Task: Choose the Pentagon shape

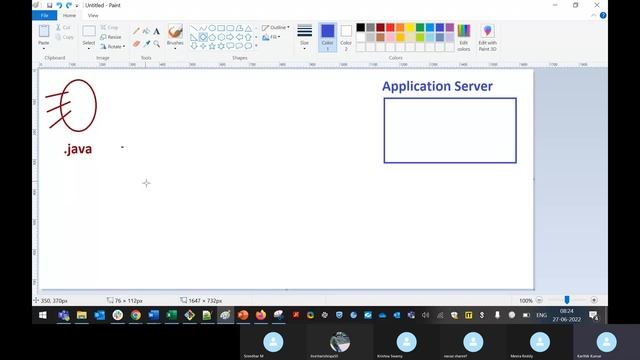Action: [212, 37]
